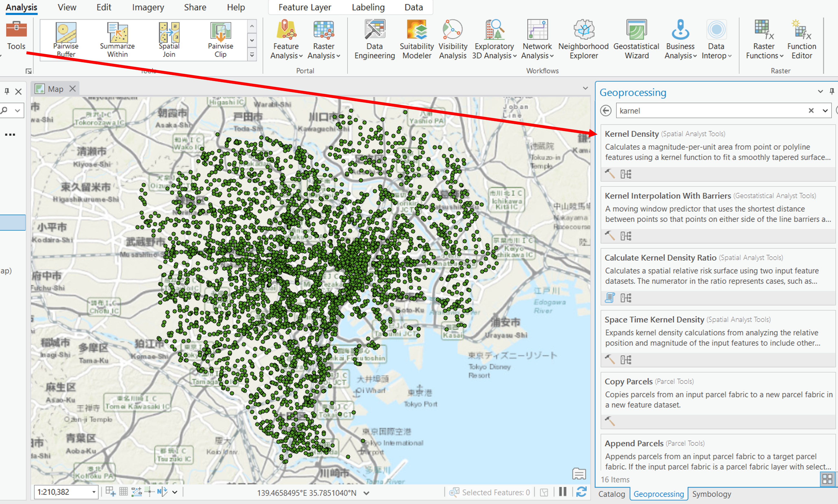Pin the Geoprocessing pane
The image size is (838, 504).
point(832,91)
